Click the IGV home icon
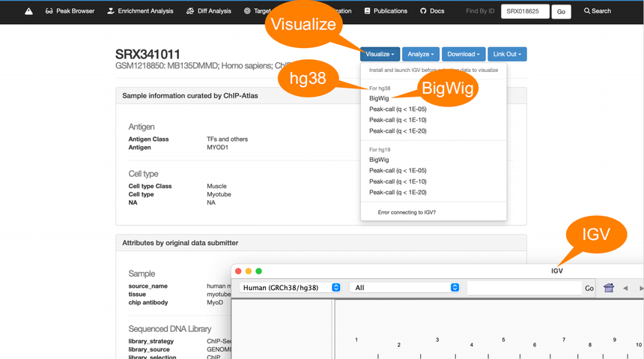The image size is (644, 359). click(609, 288)
